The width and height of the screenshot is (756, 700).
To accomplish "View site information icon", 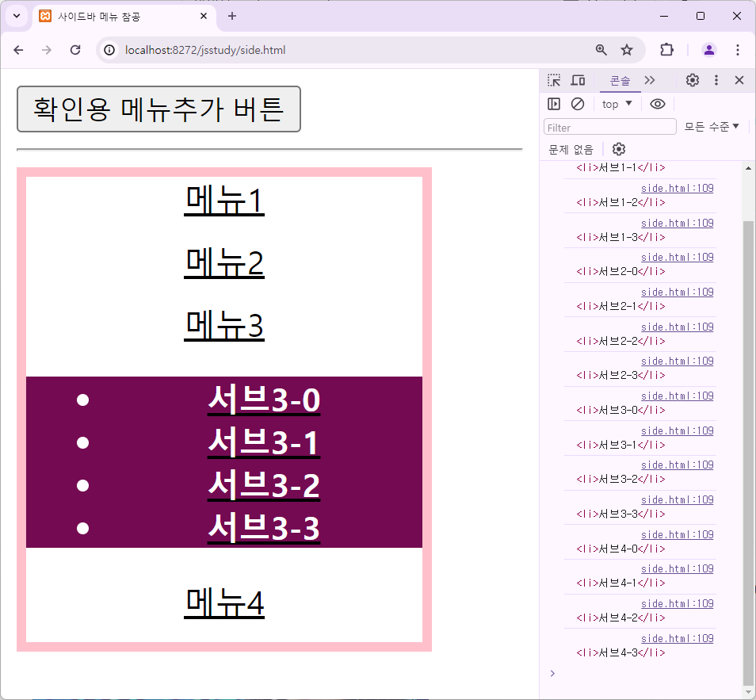I will tap(110, 50).
